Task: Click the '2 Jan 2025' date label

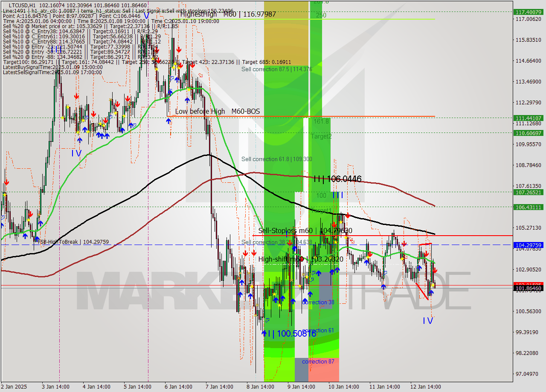Action: coord(13,387)
